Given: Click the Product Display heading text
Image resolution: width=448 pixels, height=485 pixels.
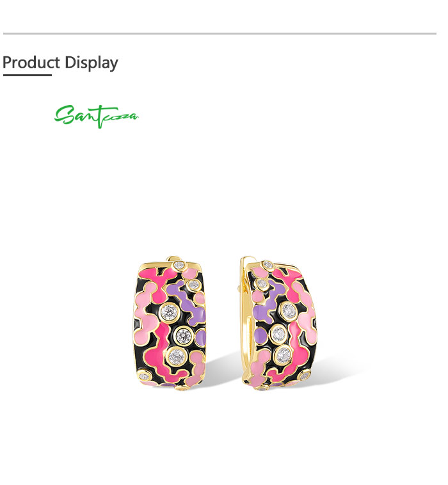Looking at the screenshot, I should 60,63.
